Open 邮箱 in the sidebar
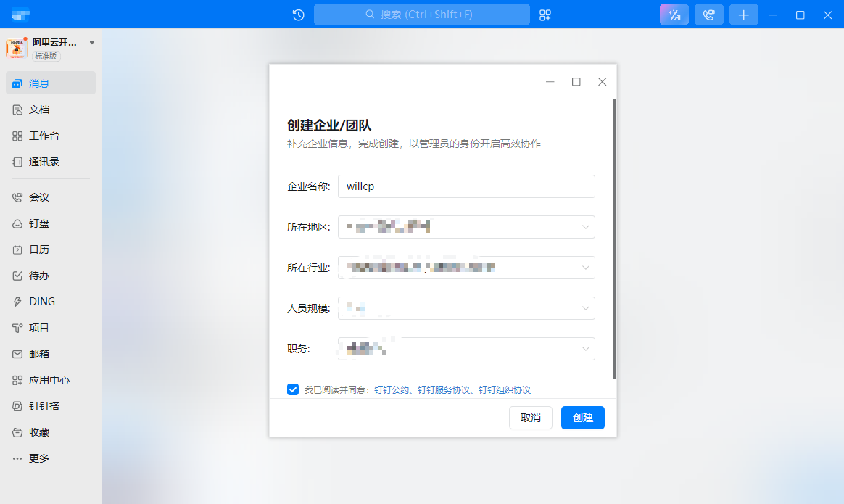The width and height of the screenshot is (844, 504). 51,354
